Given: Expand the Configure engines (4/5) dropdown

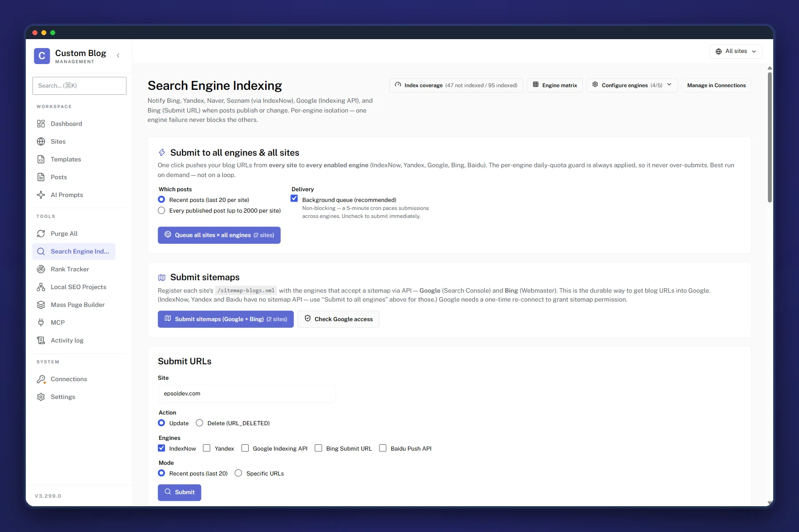Looking at the screenshot, I should point(632,85).
